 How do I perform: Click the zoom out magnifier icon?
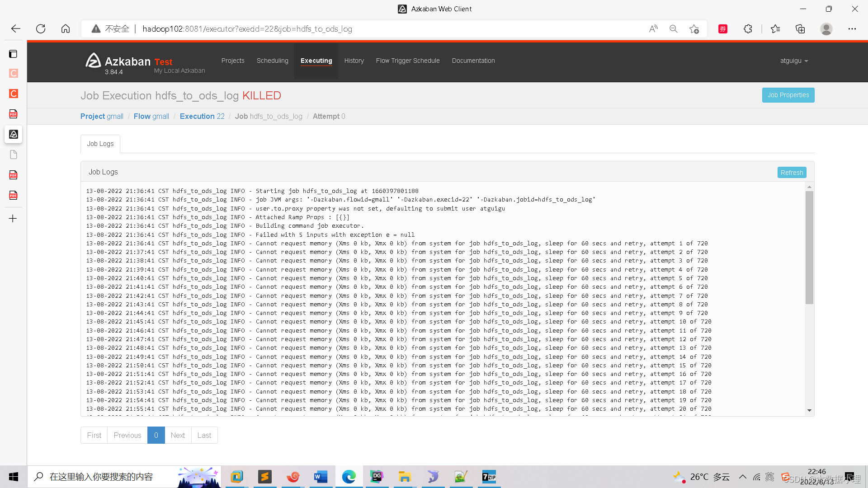pyautogui.click(x=674, y=29)
